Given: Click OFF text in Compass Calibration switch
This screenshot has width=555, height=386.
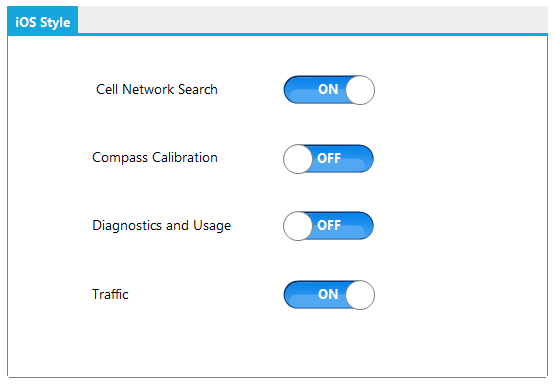Looking at the screenshot, I should (x=329, y=158).
